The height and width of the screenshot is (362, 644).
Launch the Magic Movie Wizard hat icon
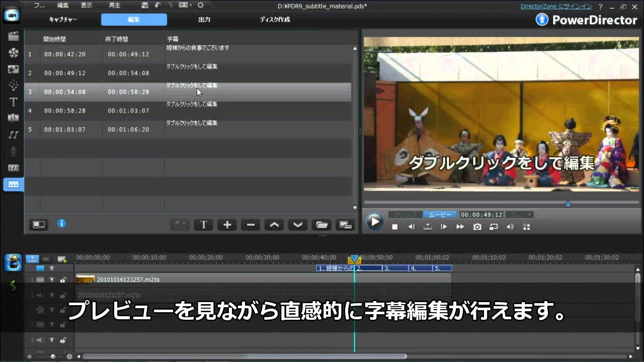coord(13,262)
